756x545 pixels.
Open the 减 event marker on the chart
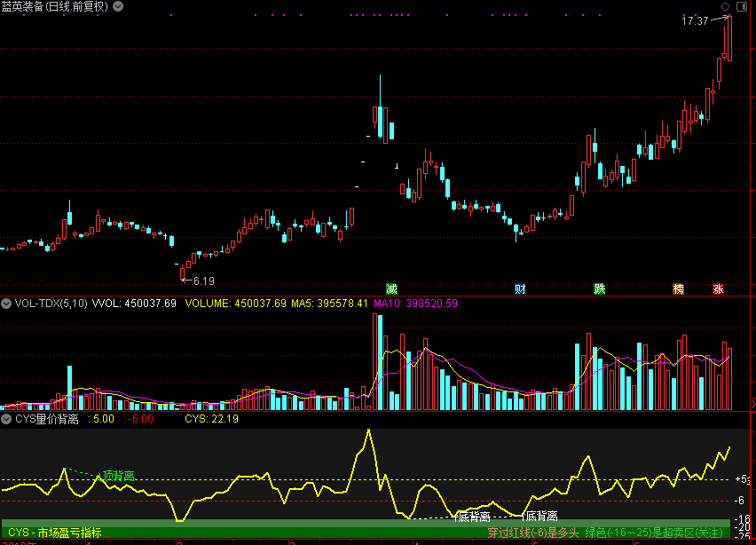click(391, 288)
